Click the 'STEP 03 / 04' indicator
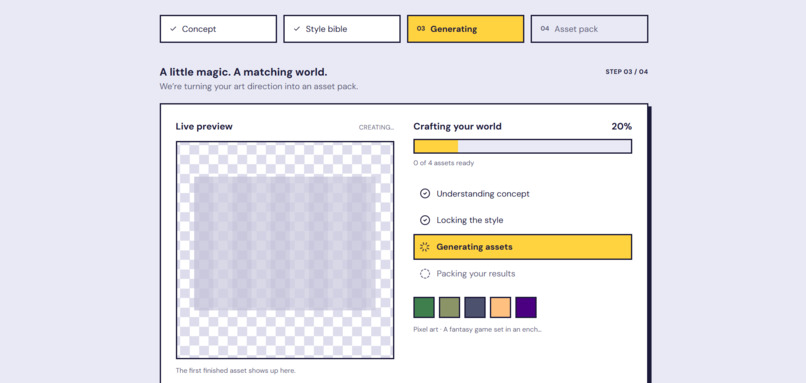Viewport: 806px width, 383px height. (x=627, y=72)
